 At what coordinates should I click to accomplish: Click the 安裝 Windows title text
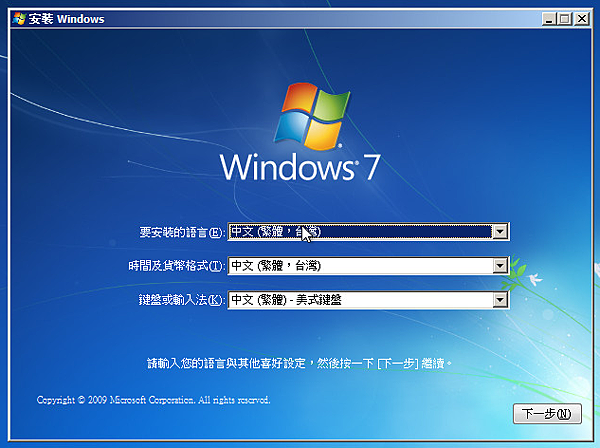tap(66, 19)
